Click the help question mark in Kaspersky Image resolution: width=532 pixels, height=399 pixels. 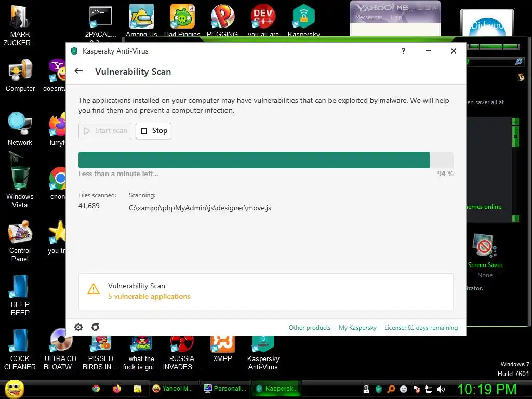[403, 51]
